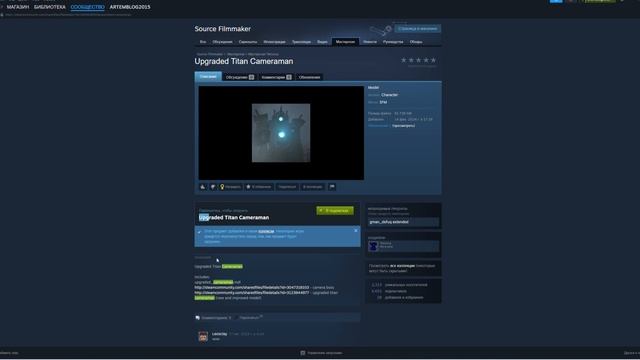Click the Character tag in details
This screenshot has width=640, height=360.
point(389,95)
